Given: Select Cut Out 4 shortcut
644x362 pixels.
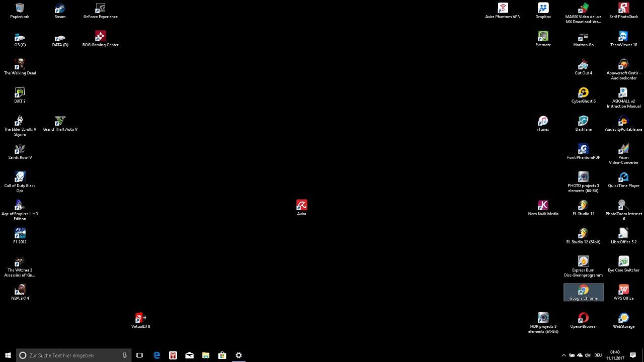Looking at the screenshot, I should [583, 67].
